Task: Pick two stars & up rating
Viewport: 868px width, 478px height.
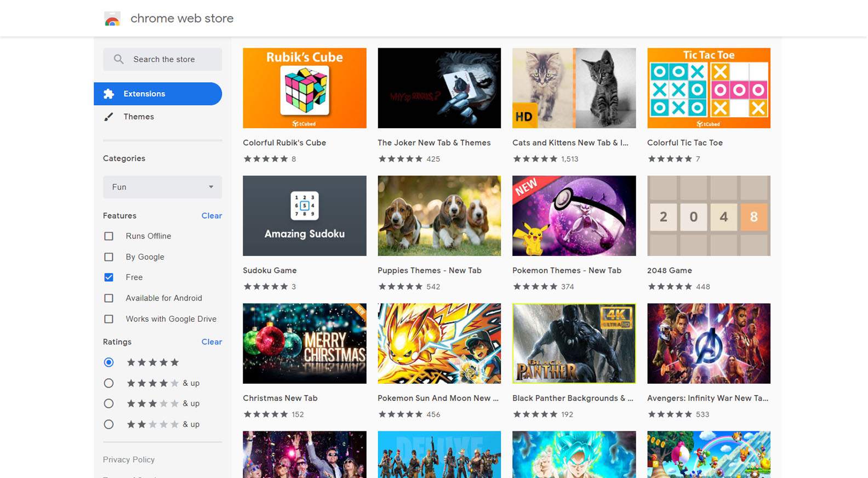Action: [x=108, y=424]
